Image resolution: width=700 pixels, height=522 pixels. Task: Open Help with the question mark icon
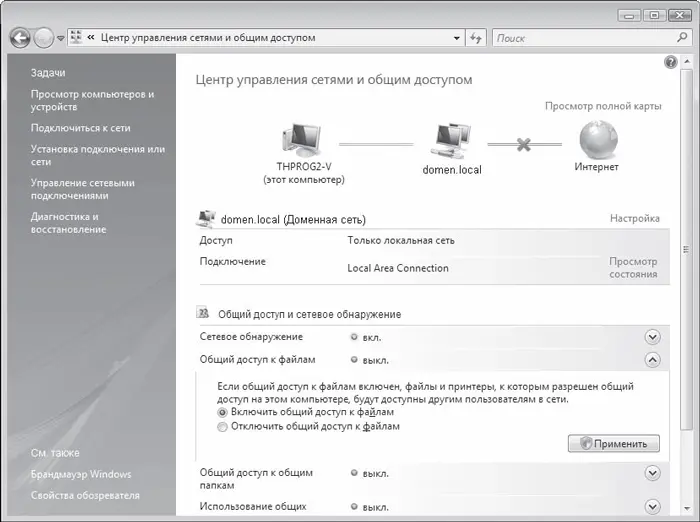tap(671, 62)
